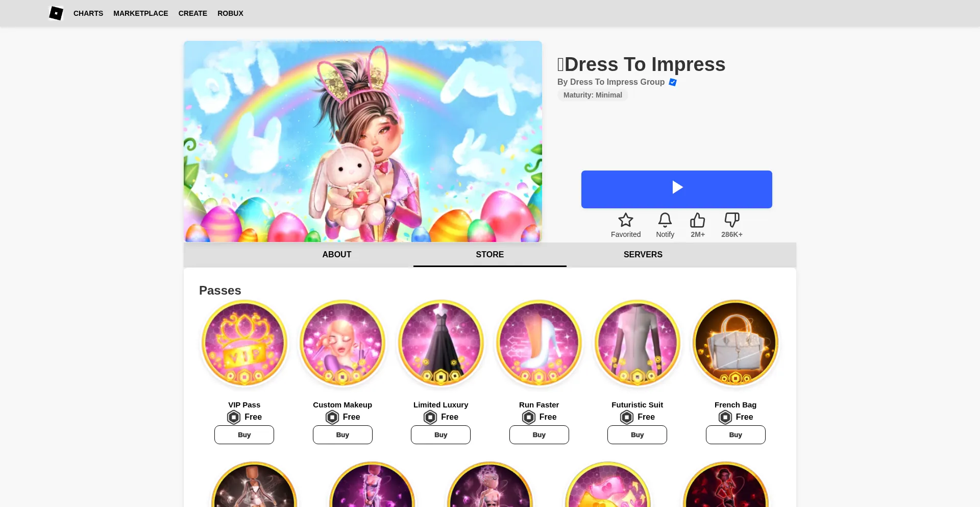This screenshot has height=507, width=980.
Task: Click the Dress To Impress game title
Action: (642, 64)
